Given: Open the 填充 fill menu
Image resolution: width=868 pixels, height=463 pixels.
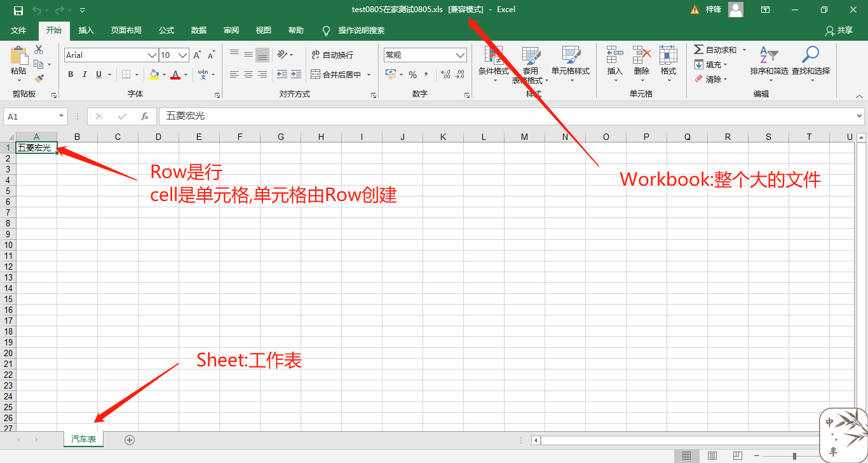Looking at the screenshot, I should (x=711, y=64).
